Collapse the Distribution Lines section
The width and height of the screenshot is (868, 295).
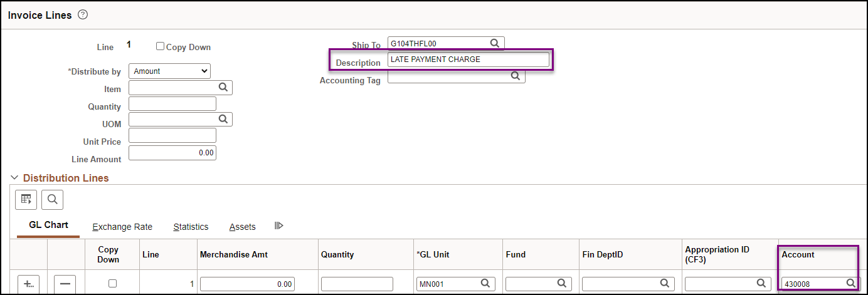point(15,178)
